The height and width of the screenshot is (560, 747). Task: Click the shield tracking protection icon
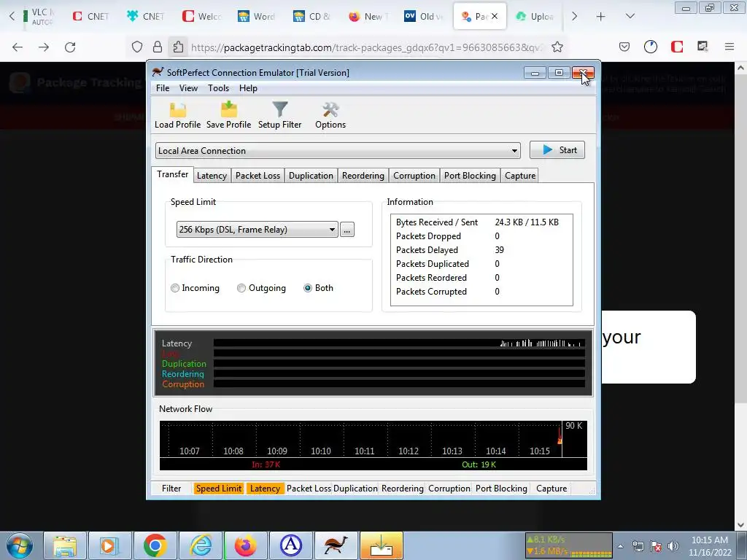(x=137, y=47)
